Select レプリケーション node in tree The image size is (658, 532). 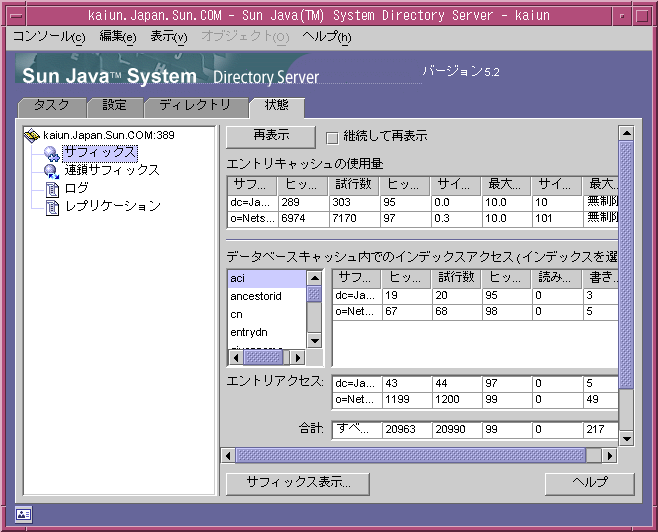(x=113, y=206)
